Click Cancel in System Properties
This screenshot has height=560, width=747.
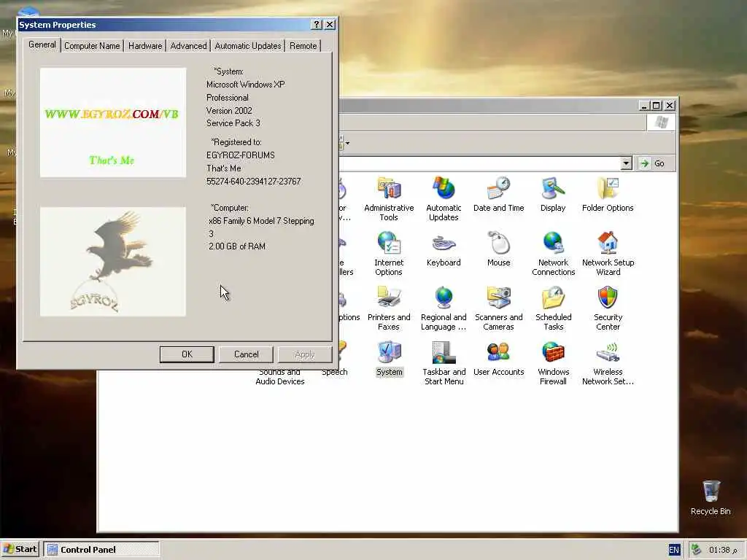point(247,354)
